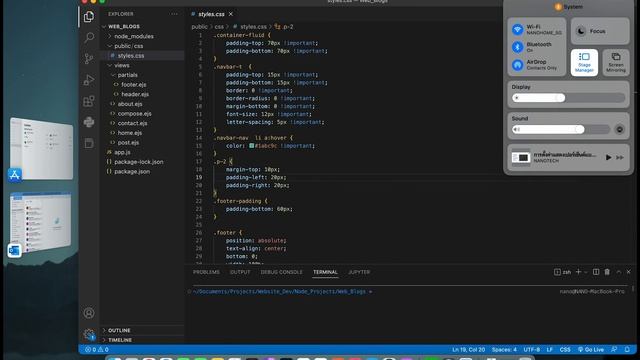640x360 pixels.
Task: Skip to next track in Control Center
Action: [x=620, y=158]
